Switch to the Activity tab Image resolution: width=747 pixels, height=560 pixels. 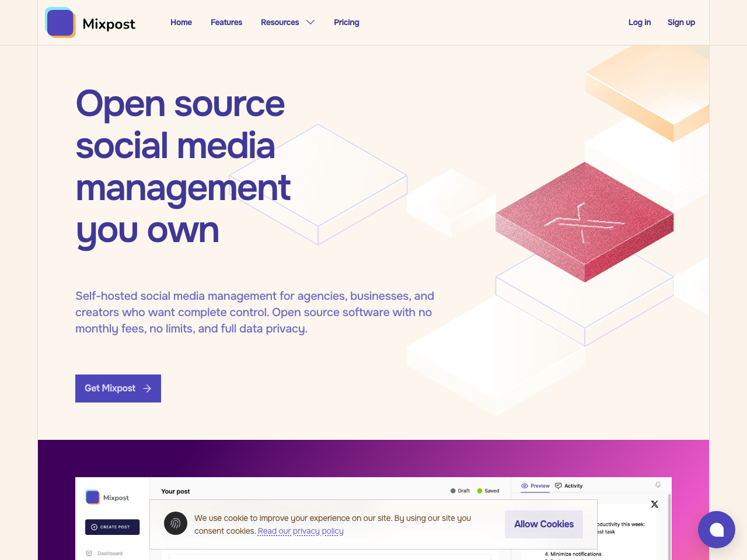(573, 486)
